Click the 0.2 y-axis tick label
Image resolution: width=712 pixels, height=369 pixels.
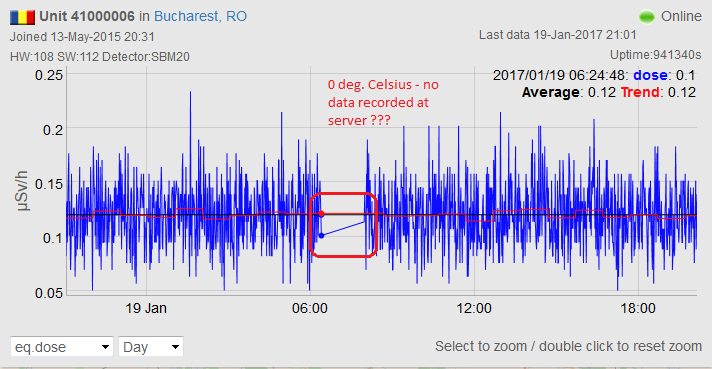point(53,130)
